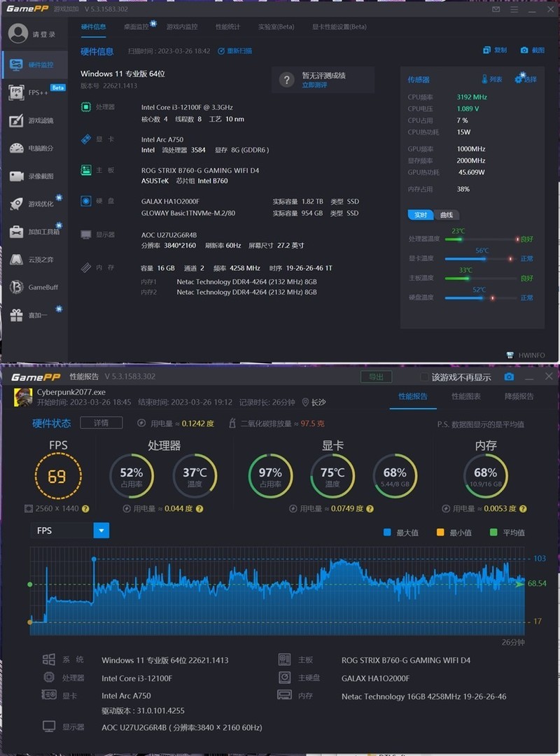Open the 硬件信息 tab
Screen dimensions: 560x756
click(x=94, y=27)
